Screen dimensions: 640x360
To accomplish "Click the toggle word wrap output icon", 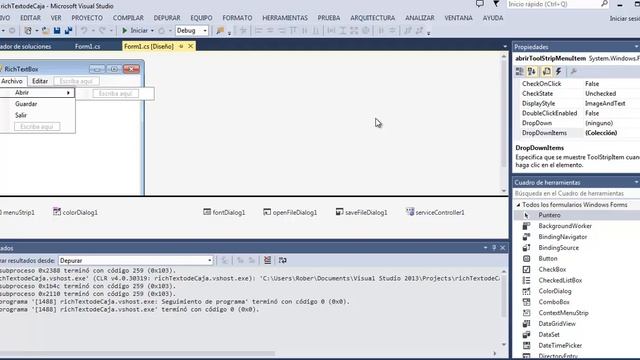I will tap(282, 260).
